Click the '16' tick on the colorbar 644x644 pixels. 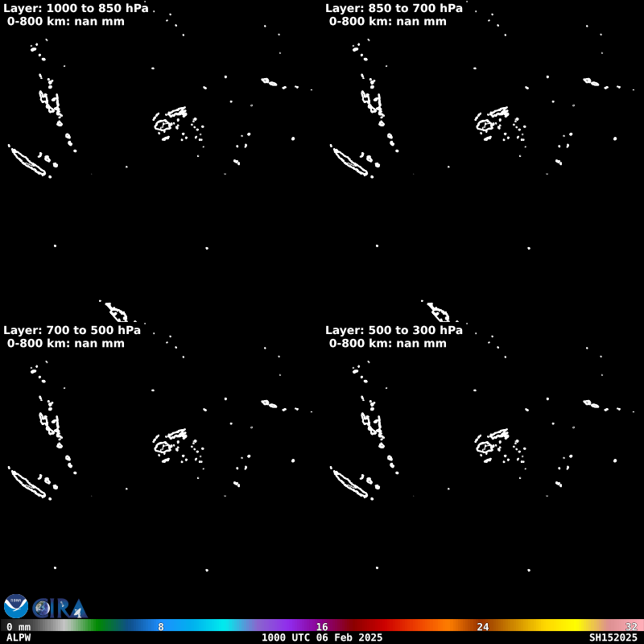coord(322,627)
